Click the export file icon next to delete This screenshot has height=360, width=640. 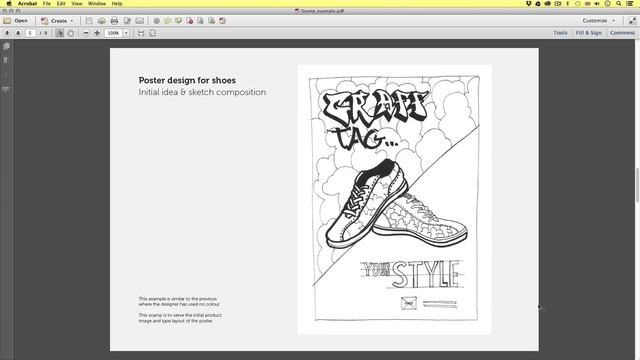(x=200, y=20)
